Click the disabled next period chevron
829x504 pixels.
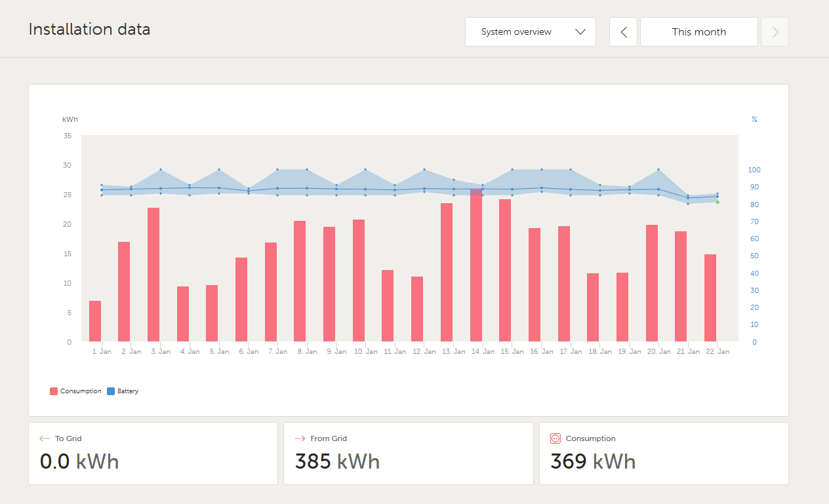tap(775, 32)
